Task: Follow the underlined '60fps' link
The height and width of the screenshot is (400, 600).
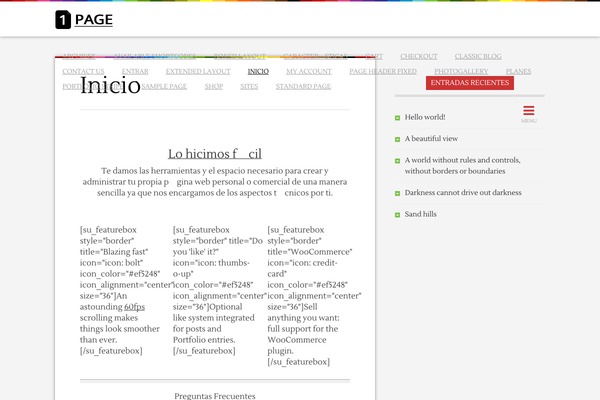Action: (134, 307)
